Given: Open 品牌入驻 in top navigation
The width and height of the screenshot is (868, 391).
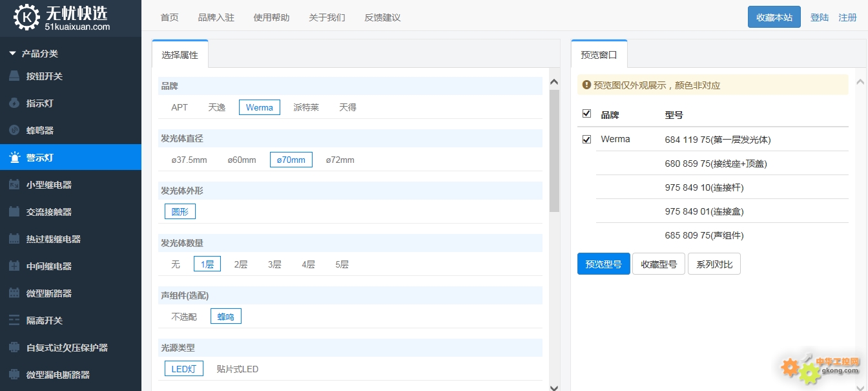Looking at the screenshot, I should pos(216,17).
